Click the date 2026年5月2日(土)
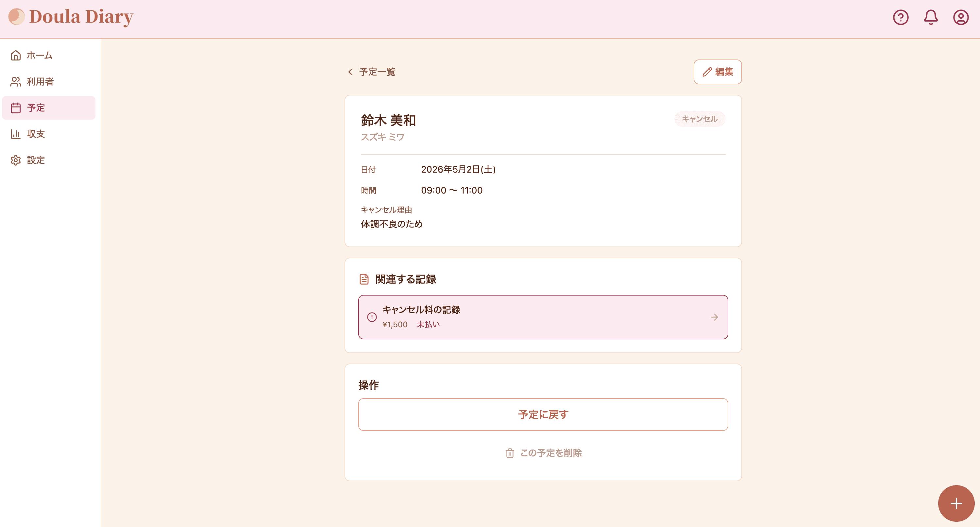This screenshot has height=527, width=980. coord(458,169)
